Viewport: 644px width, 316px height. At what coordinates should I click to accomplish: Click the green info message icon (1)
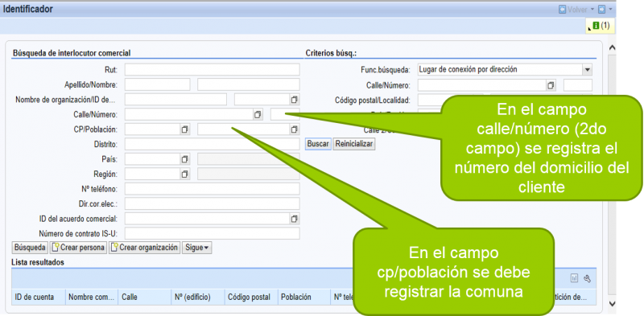point(596,26)
